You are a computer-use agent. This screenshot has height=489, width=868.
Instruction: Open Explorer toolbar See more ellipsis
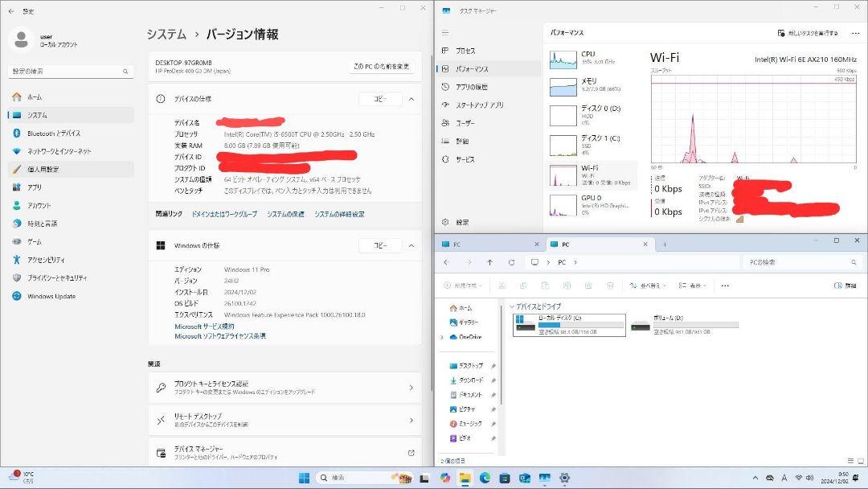coord(725,286)
